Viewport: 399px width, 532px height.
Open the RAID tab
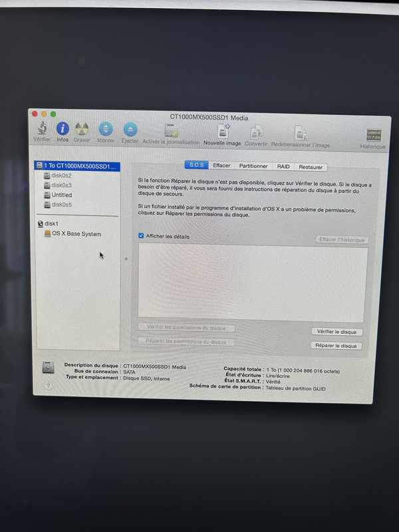[283, 166]
